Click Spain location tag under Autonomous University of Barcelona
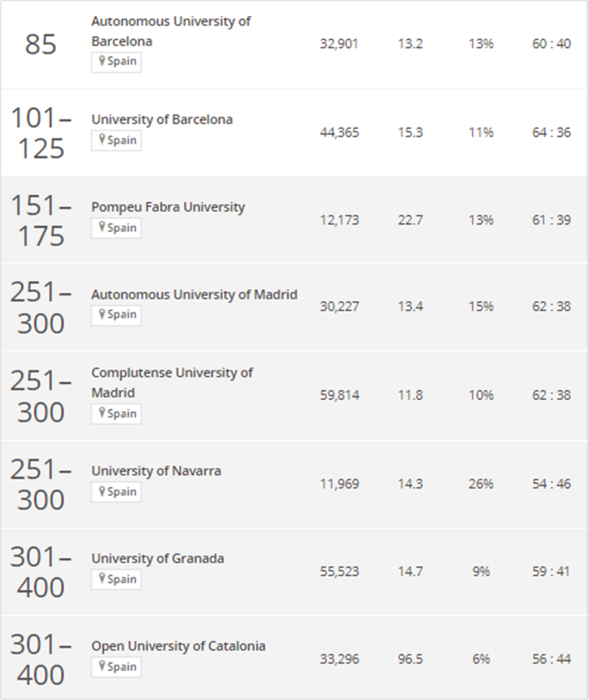 (116, 62)
